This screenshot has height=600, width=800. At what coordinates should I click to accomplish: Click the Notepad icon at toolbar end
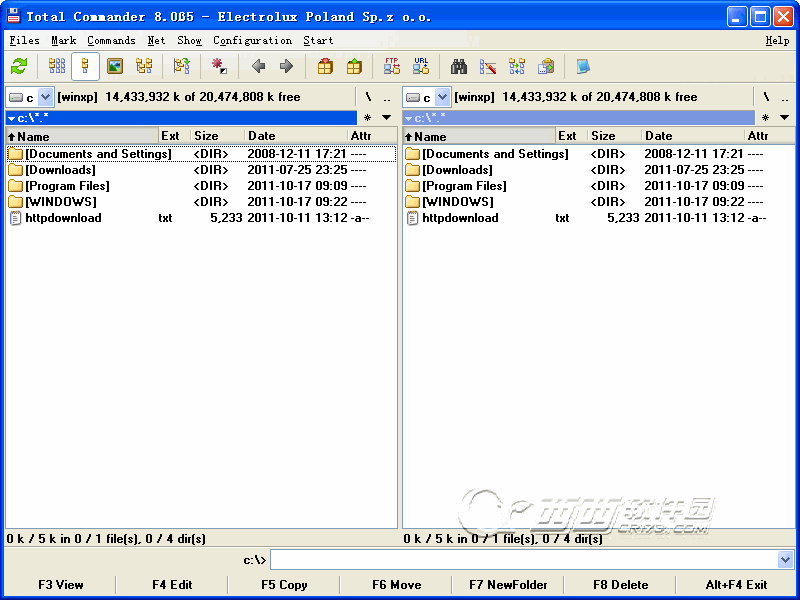click(583, 66)
